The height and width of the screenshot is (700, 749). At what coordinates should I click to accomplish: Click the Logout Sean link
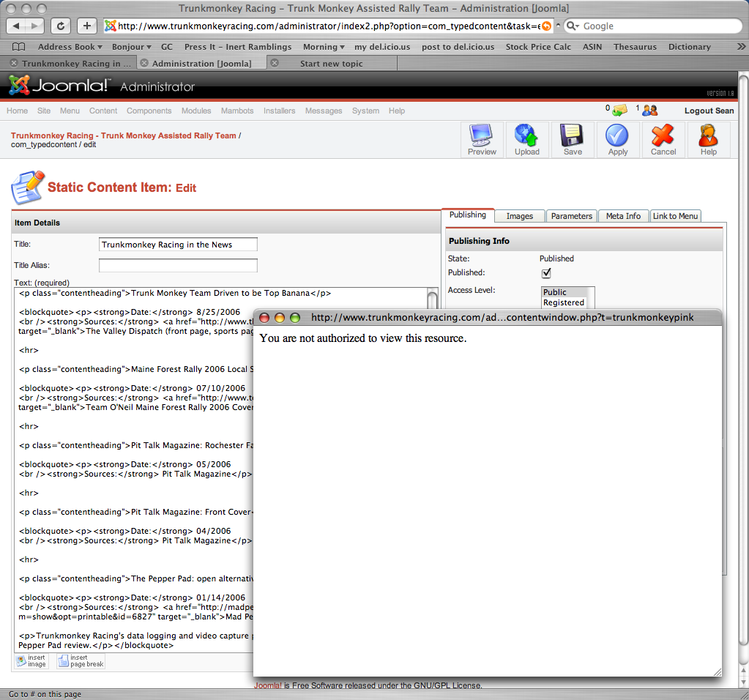click(x=709, y=111)
